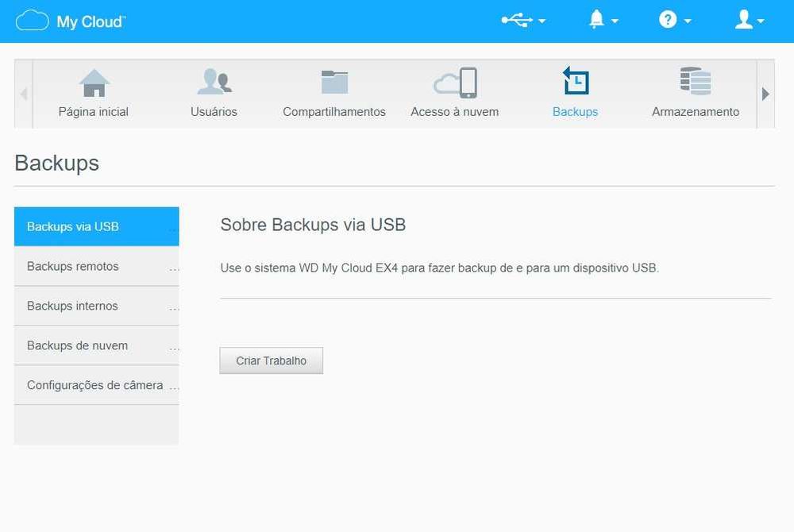Click the Acesso à nuvem cloud icon
The image size is (794, 532).
pyautogui.click(x=455, y=83)
